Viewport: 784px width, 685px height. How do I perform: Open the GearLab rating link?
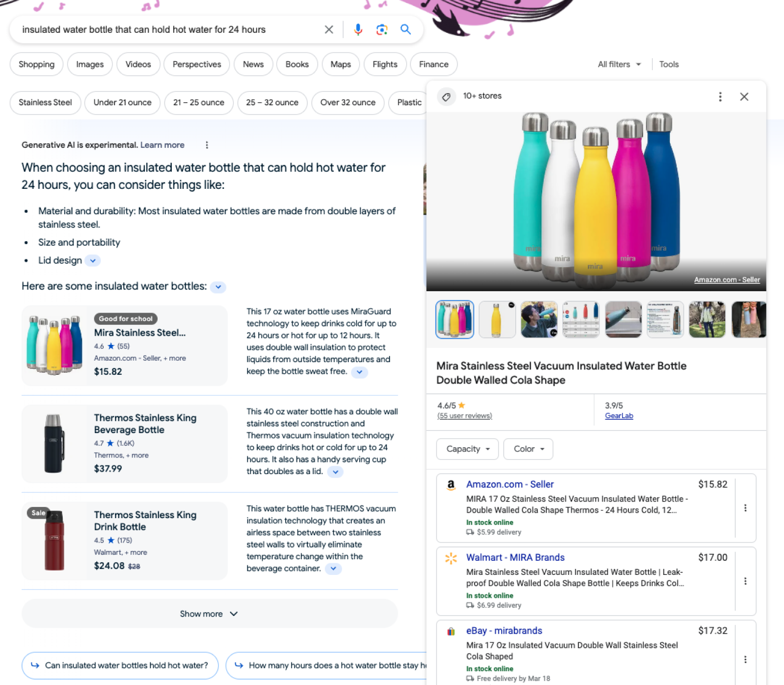pos(619,416)
